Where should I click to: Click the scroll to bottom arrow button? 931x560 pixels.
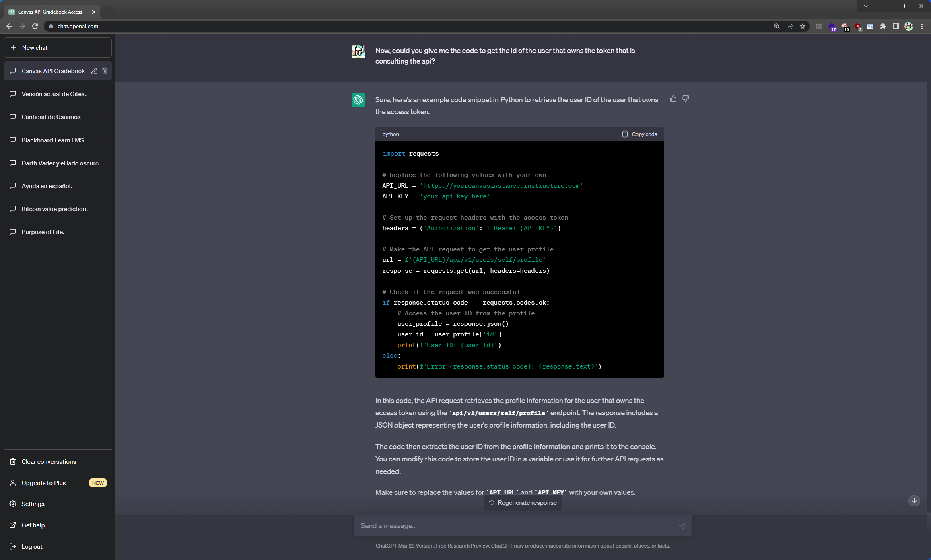tap(914, 501)
